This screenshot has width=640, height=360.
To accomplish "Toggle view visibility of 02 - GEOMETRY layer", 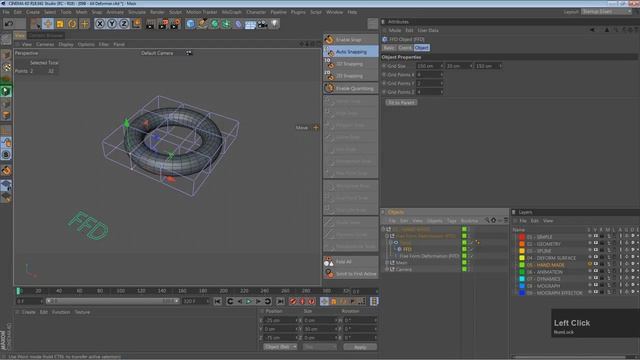I will [x=596, y=244].
